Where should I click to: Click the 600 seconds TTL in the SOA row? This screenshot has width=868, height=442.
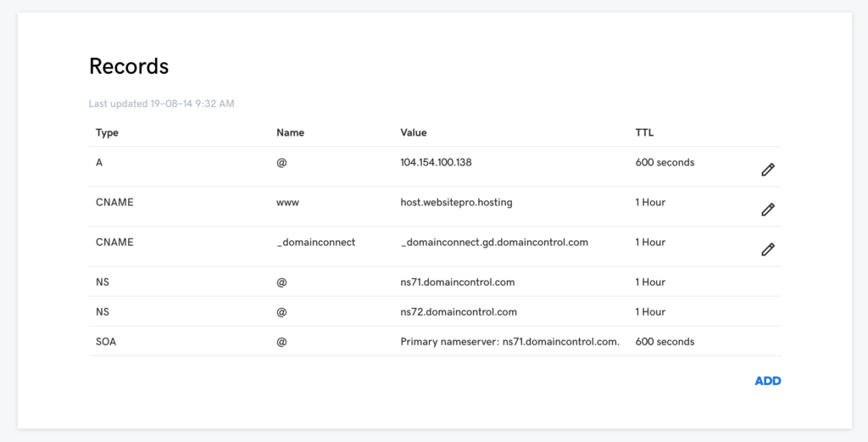[665, 342]
